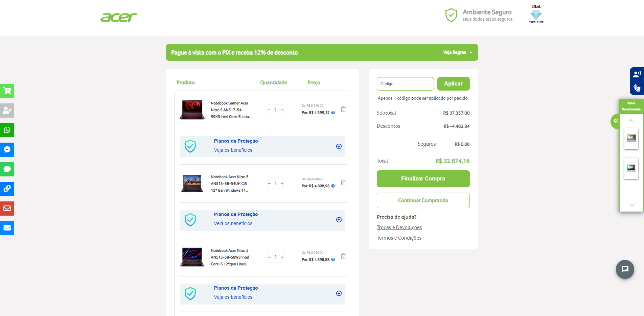Click price info icon for R$ 4.598,88

coord(333,260)
